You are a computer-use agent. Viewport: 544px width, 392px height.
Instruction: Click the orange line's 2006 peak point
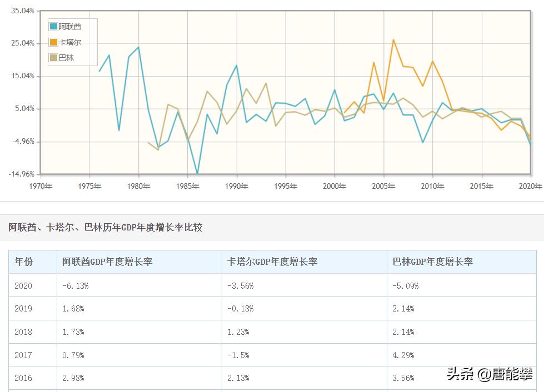tap(394, 40)
